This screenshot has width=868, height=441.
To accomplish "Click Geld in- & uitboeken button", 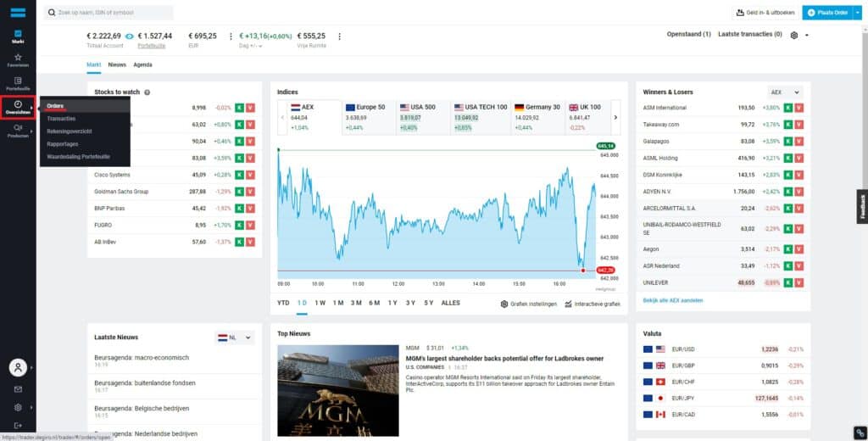I will (765, 12).
